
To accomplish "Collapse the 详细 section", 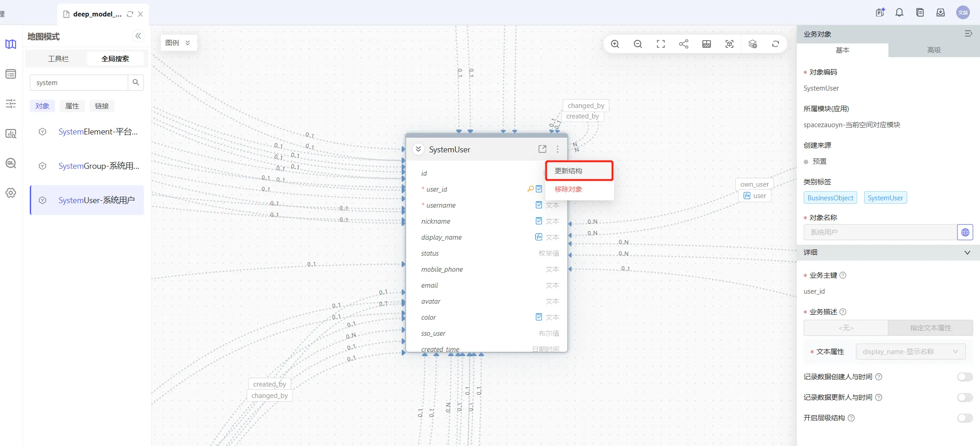I will pyautogui.click(x=967, y=253).
